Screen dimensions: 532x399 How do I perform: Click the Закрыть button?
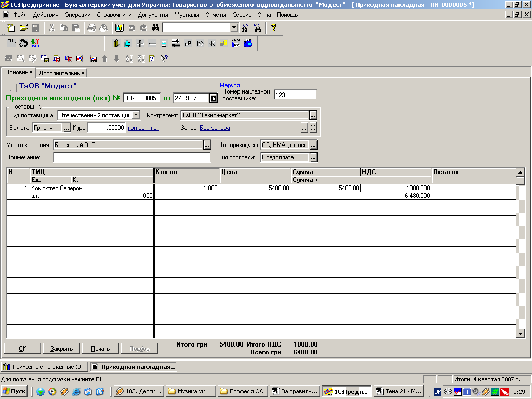click(x=61, y=349)
